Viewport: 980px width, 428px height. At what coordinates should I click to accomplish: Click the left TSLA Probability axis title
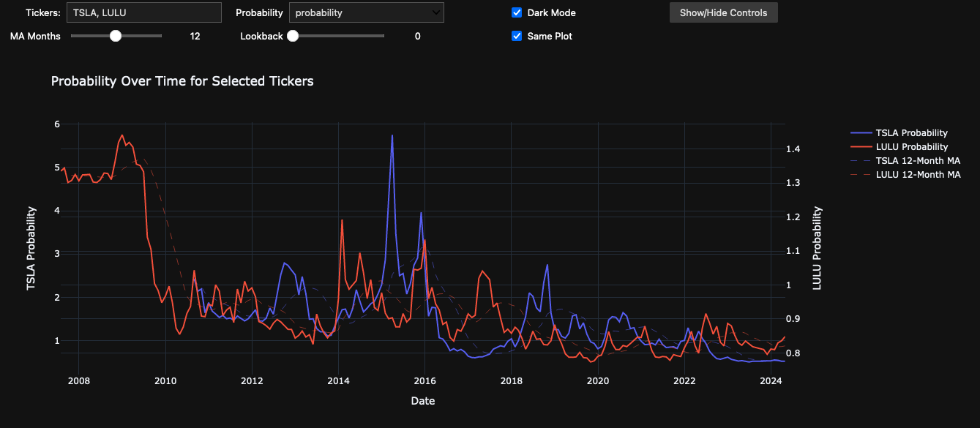pos(31,248)
